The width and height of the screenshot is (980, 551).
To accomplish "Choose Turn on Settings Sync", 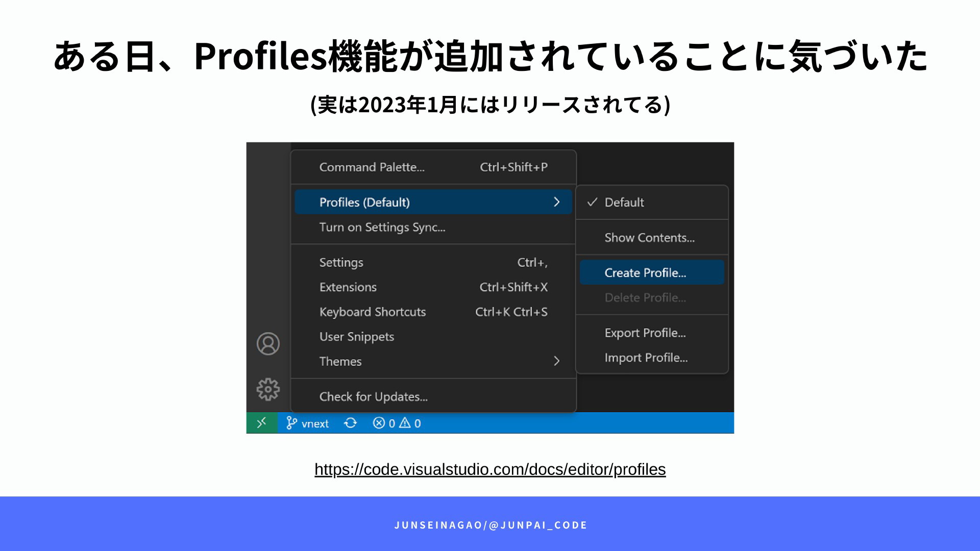I will point(433,227).
